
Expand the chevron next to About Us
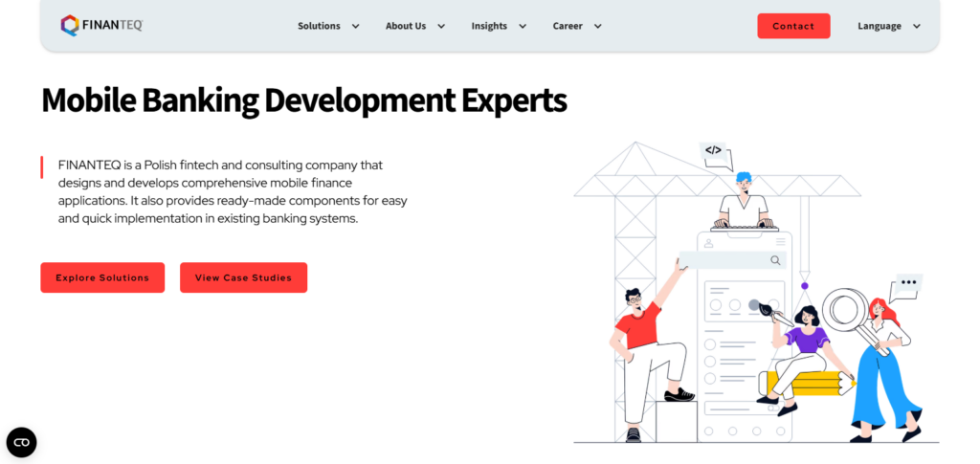point(441,26)
